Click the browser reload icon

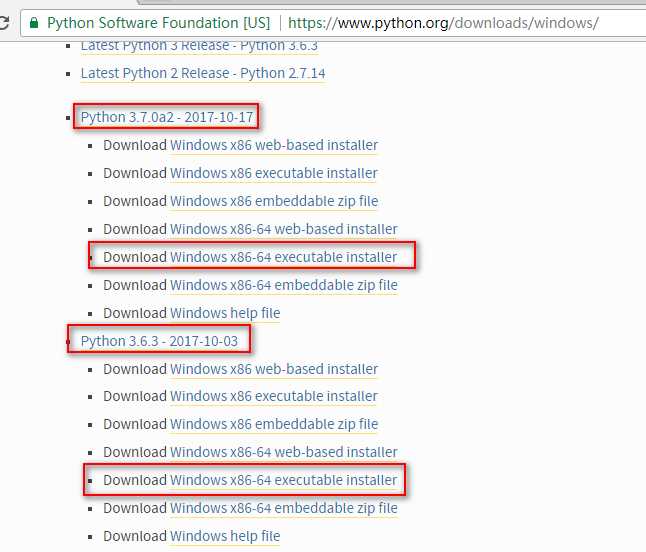pyautogui.click(x=3, y=22)
